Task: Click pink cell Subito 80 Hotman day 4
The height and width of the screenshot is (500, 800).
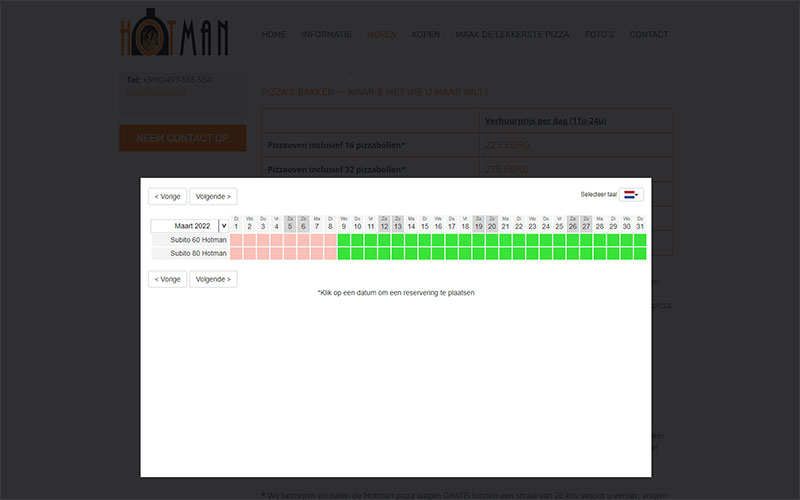Action: pyautogui.click(x=277, y=254)
